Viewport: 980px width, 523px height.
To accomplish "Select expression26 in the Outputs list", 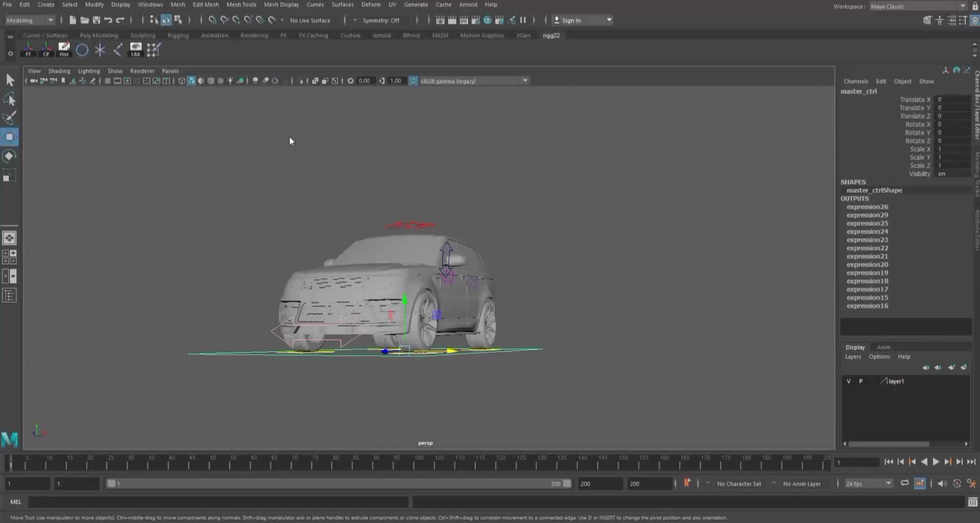I will point(867,206).
